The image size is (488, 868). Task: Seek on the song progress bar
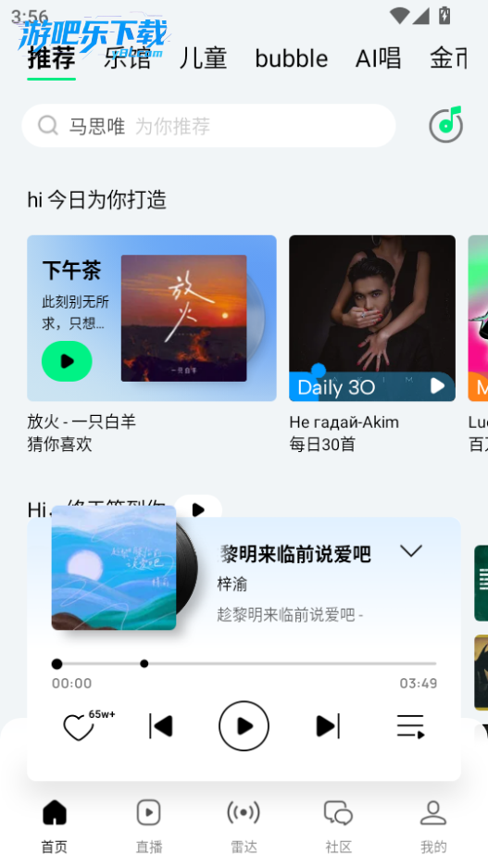tap(244, 663)
